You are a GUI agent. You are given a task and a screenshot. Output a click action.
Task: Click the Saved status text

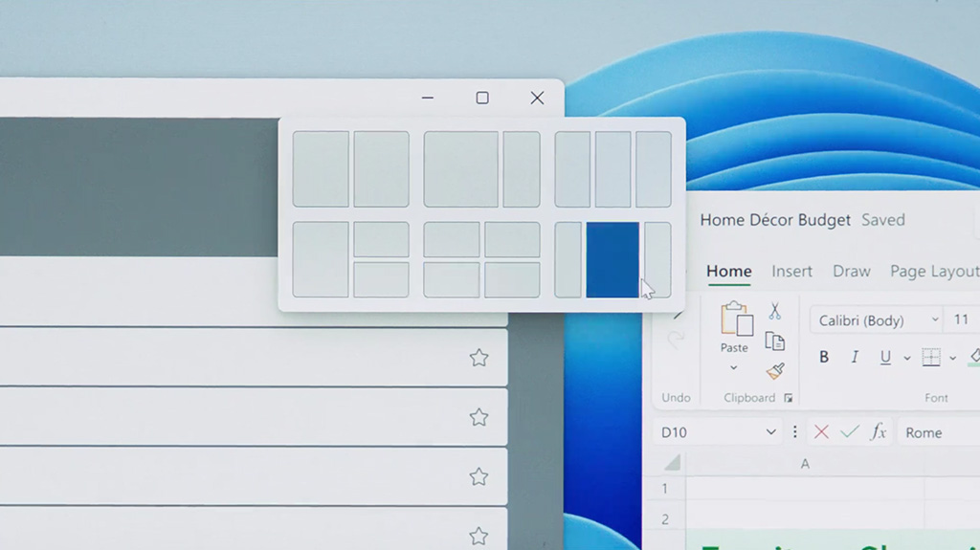point(883,220)
